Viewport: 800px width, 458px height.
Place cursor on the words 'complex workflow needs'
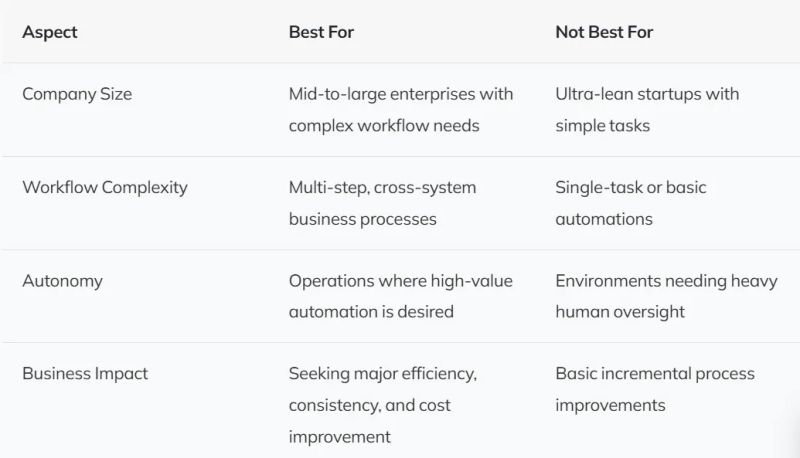tap(384, 125)
